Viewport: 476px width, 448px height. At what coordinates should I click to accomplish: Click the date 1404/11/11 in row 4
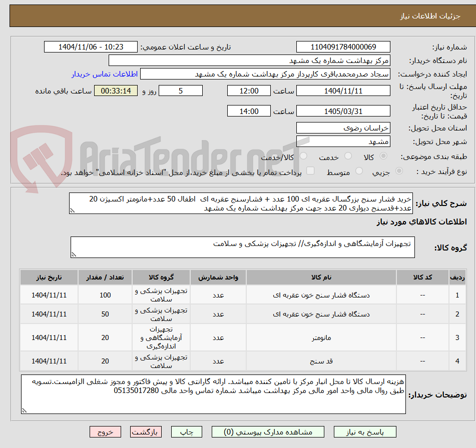(x=49, y=361)
